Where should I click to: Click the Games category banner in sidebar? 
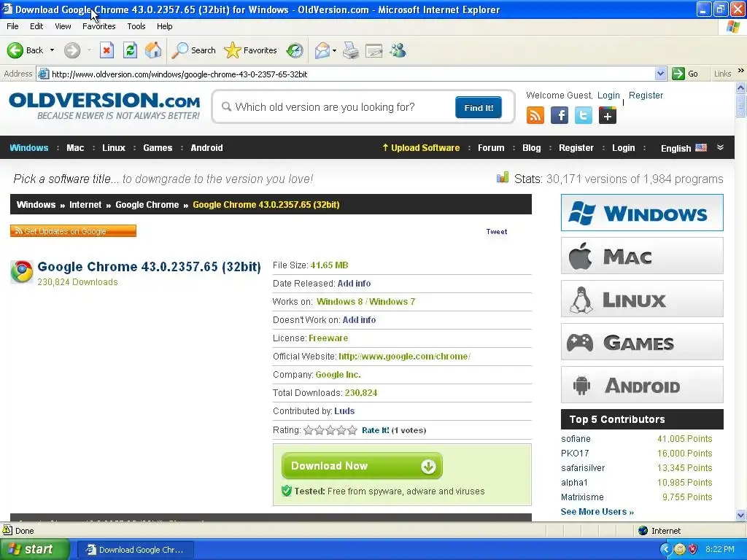(x=642, y=342)
